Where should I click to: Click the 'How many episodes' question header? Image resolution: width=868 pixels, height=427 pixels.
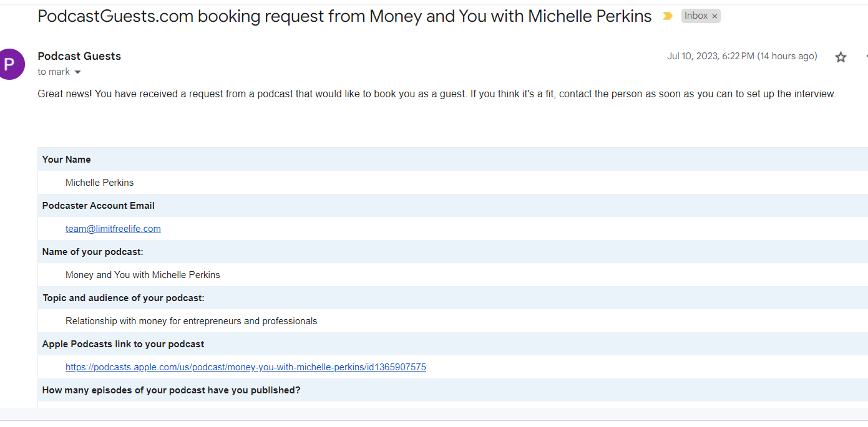coord(171,390)
